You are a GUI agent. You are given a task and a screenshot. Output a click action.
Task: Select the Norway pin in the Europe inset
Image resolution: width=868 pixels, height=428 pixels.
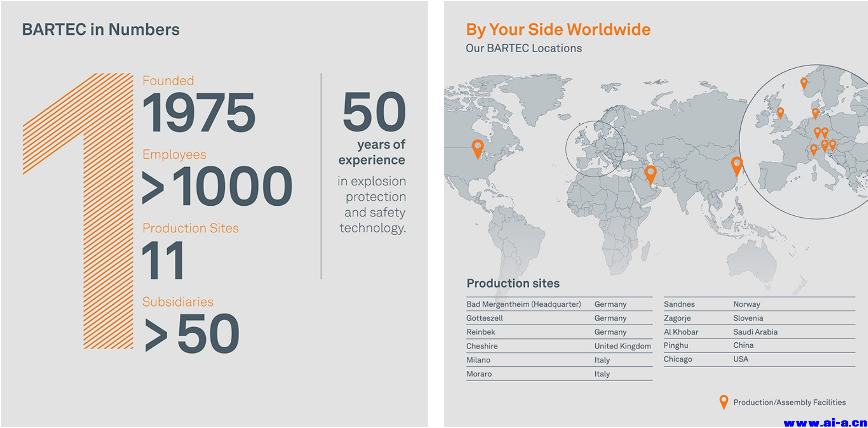pos(804,83)
